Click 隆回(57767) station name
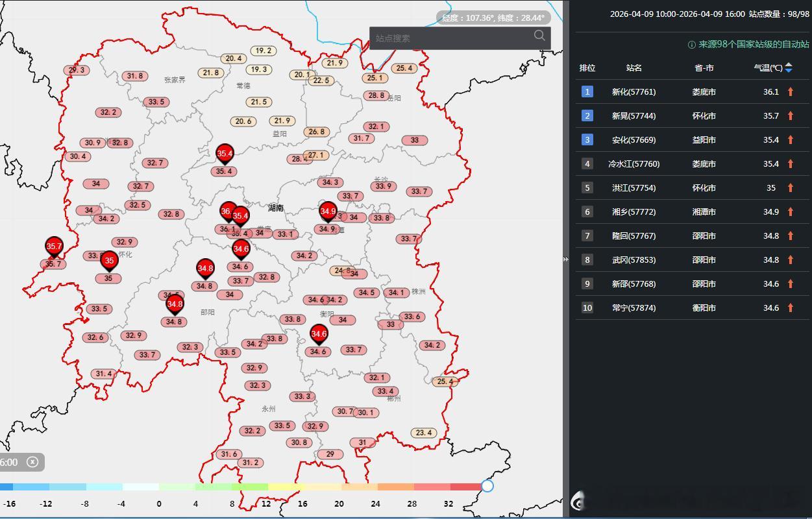812x519 pixels. click(x=634, y=235)
